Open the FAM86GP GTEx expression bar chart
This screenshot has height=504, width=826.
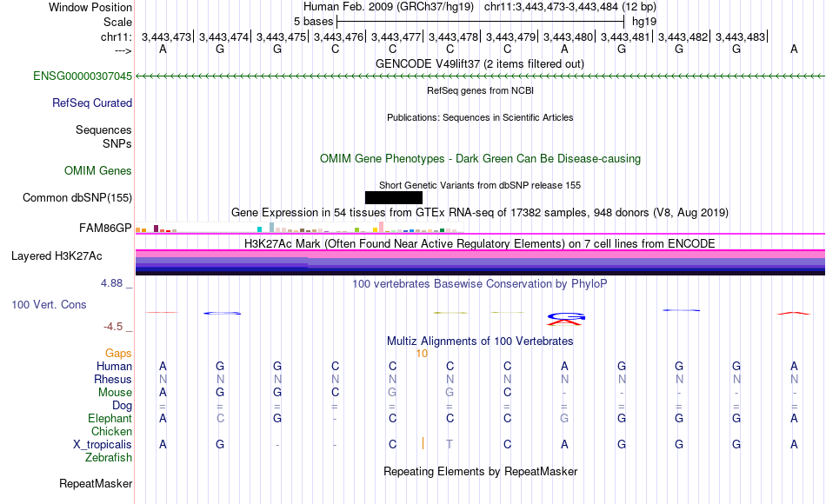pos(300,228)
